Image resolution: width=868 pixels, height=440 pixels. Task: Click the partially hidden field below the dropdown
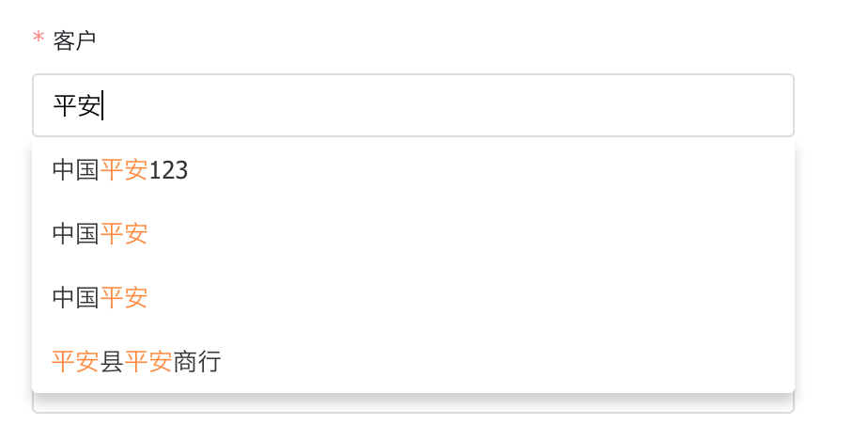pos(413,403)
